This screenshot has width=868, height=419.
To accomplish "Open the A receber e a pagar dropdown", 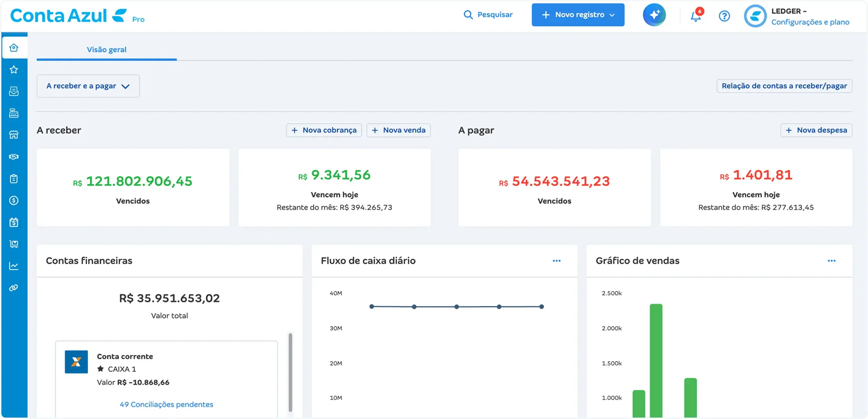I will (x=88, y=86).
